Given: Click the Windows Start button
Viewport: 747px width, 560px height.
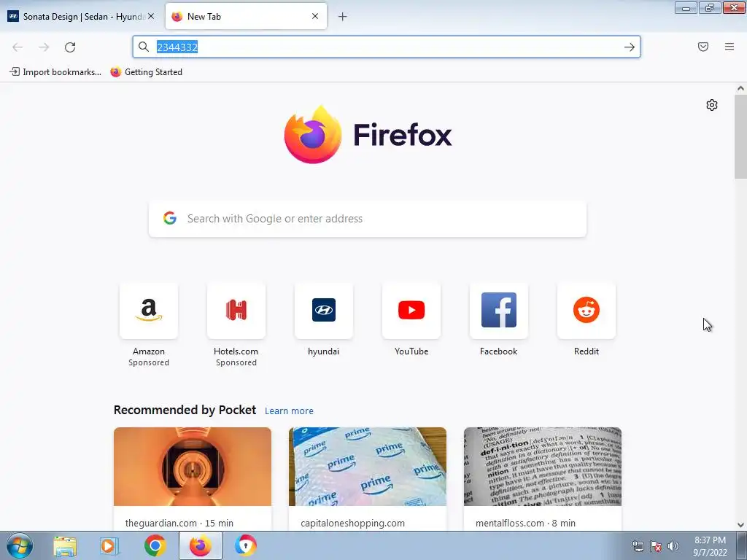Looking at the screenshot, I should click(20, 545).
